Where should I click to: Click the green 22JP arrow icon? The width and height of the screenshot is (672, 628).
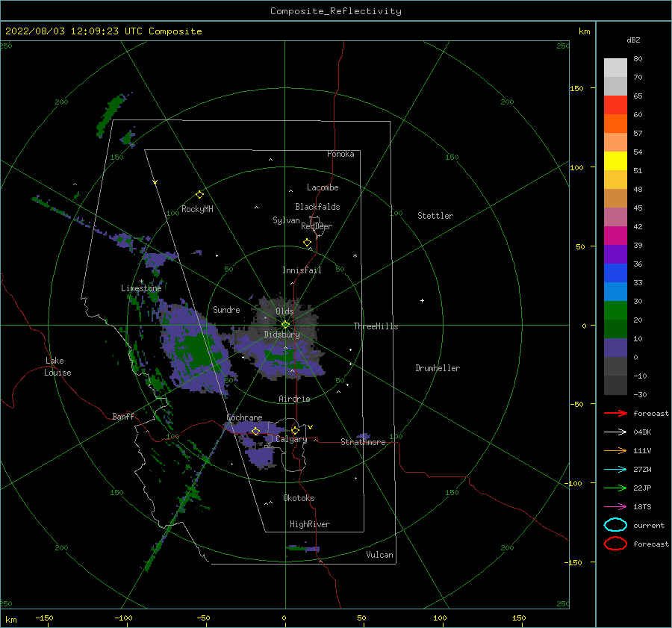tap(615, 488)
